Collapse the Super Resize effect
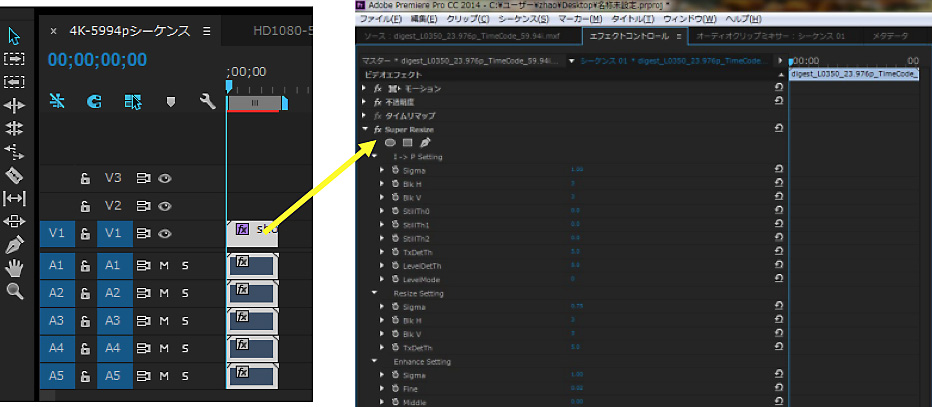 [365, 130]
